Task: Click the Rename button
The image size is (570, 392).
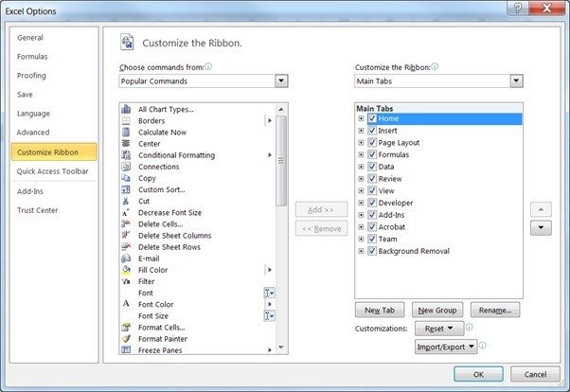Action: pyautogui.click(x=495, y=310)
